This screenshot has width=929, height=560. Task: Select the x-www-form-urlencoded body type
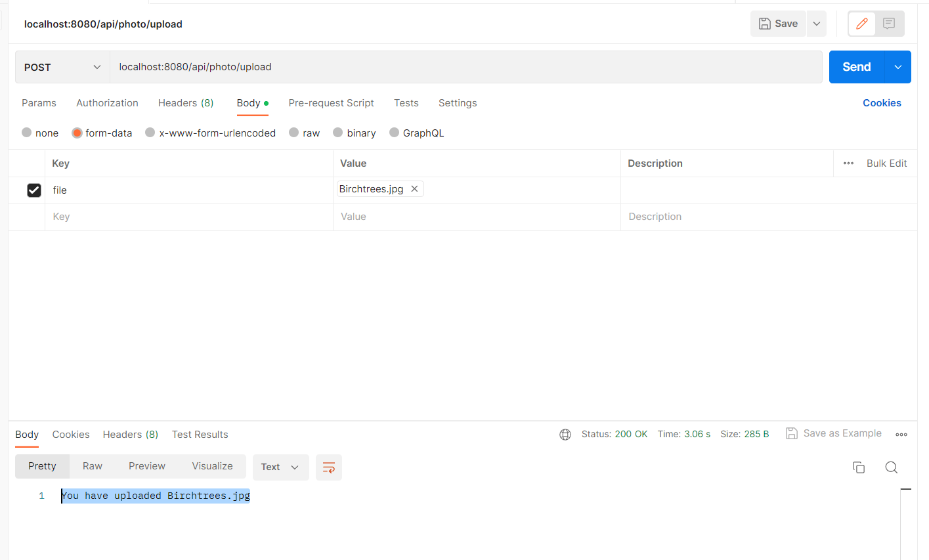click(x=150, y=133)
